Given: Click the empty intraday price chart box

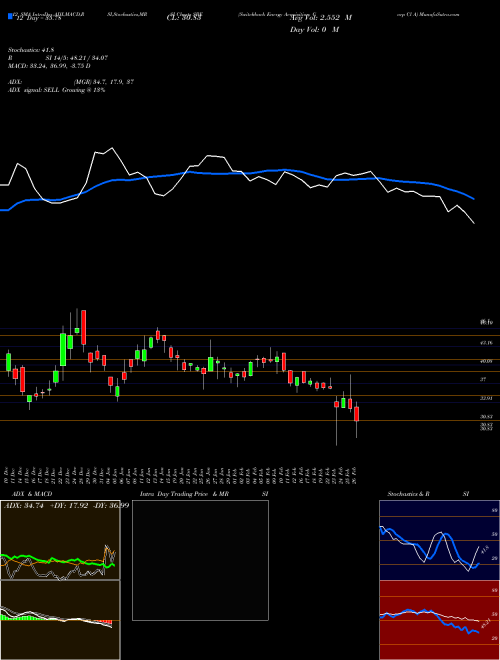Looking at the screenshot, I should 200,560.
